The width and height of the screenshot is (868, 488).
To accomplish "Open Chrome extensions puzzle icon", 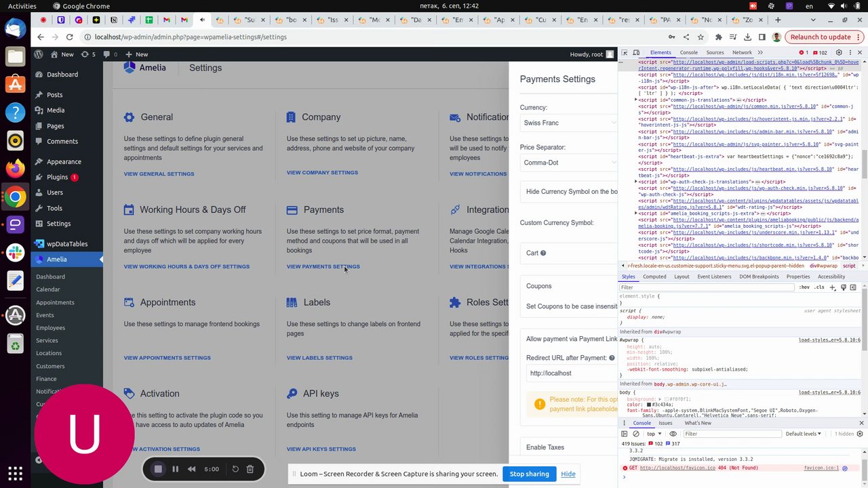I will 719,37.
